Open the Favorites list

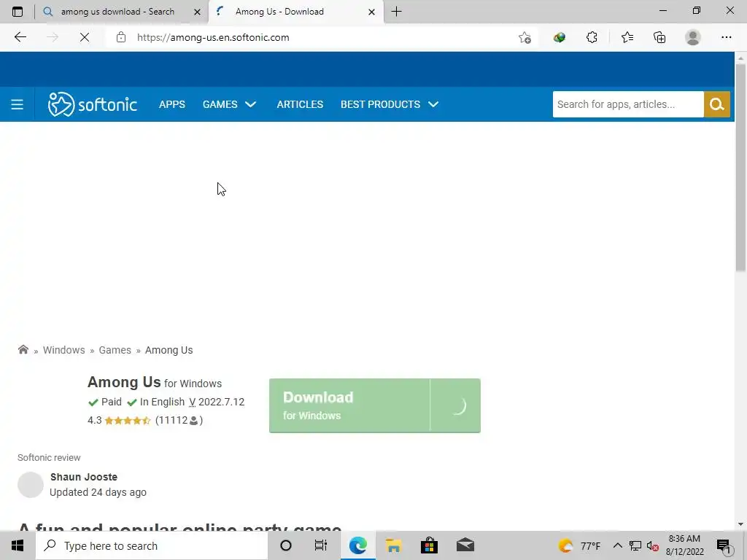627,37
